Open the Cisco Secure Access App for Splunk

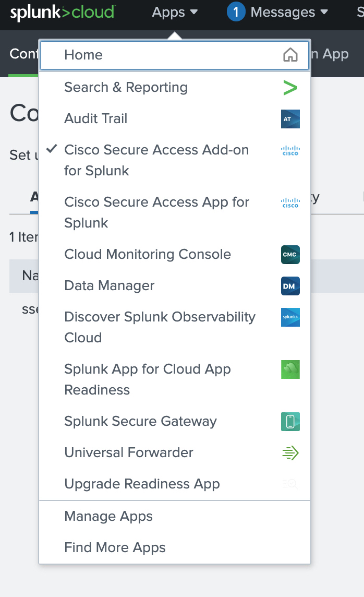coord(156,212)
